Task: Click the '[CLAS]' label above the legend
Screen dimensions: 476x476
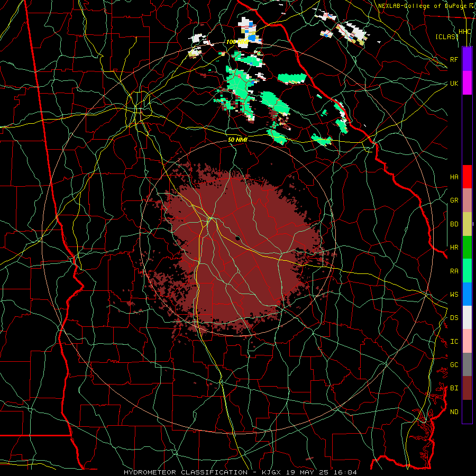Action: (446, 36)
